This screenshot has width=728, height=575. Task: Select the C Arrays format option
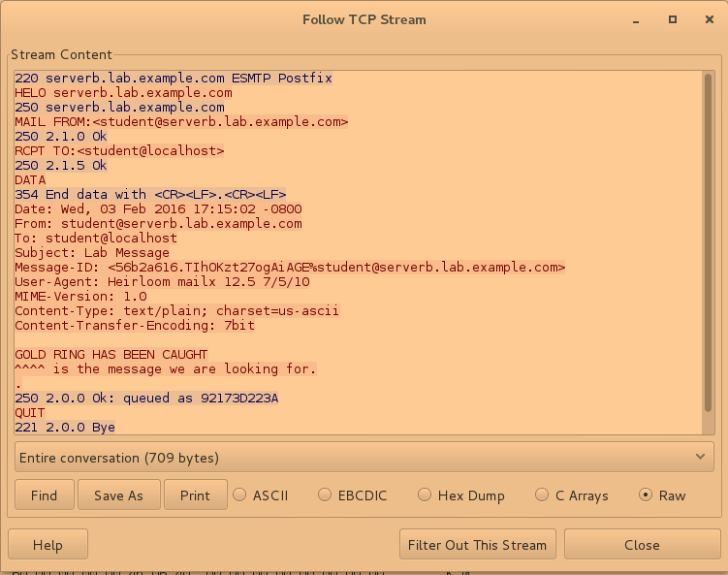click(543, 495)
